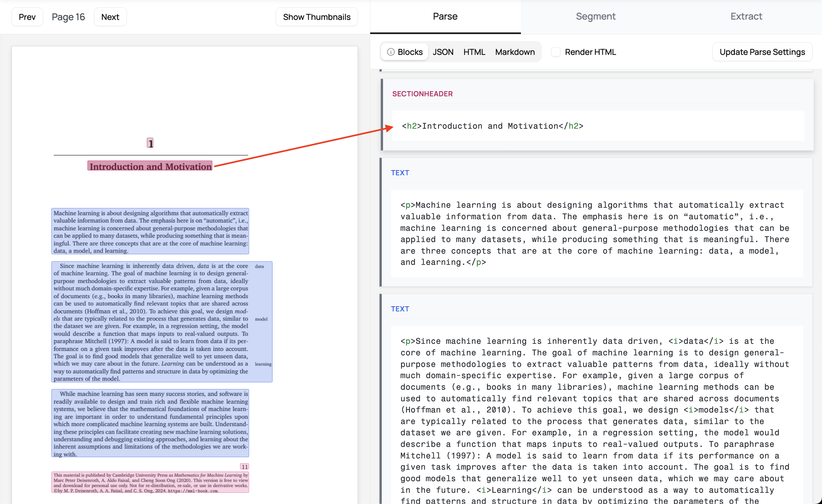Switch output view to Markdown
Viewport: 822px width, 504px height.
(x=514, y=52)
